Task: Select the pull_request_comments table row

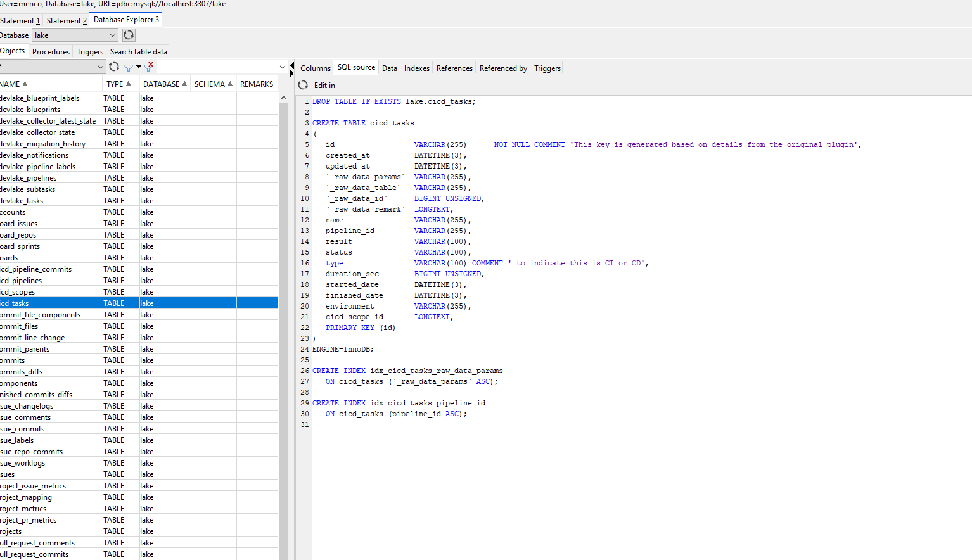Action: 139,542
